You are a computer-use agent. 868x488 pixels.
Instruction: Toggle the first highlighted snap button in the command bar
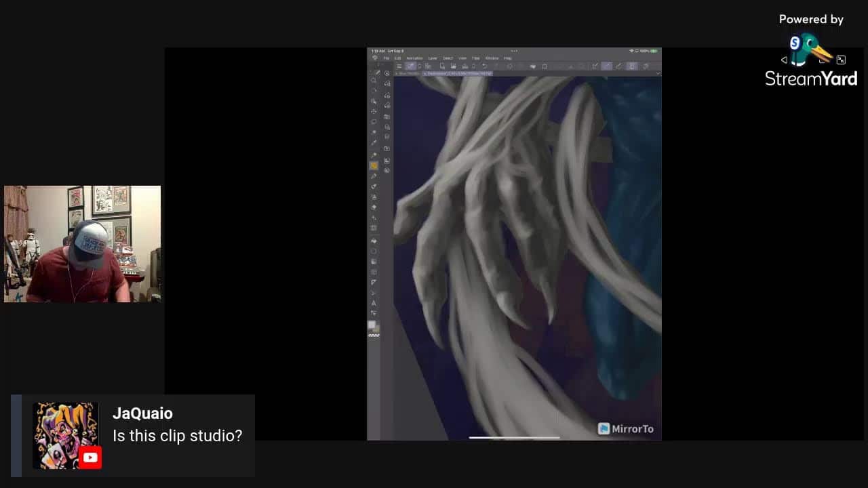pyautogui.click(x=606, y=66)
